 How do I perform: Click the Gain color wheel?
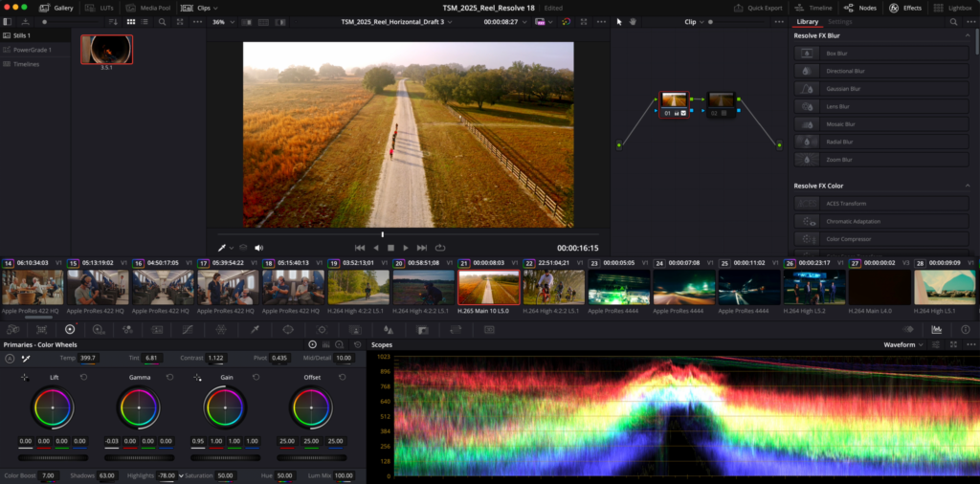click(x=224, y=407)
